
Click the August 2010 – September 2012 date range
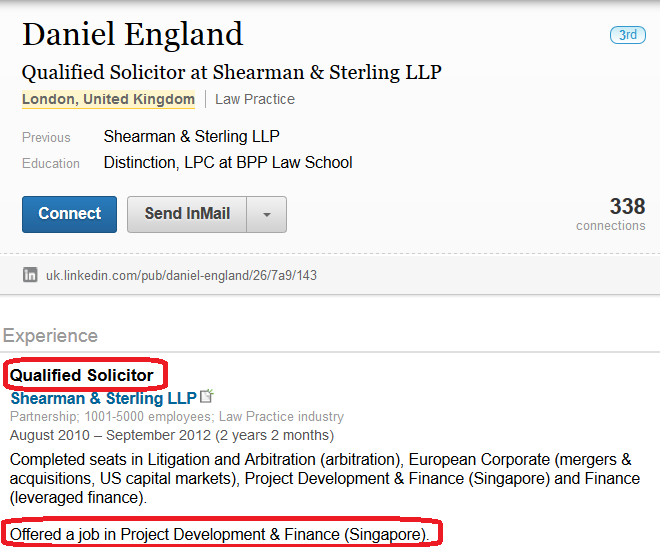pyautogui.click(x=172, y=435)
